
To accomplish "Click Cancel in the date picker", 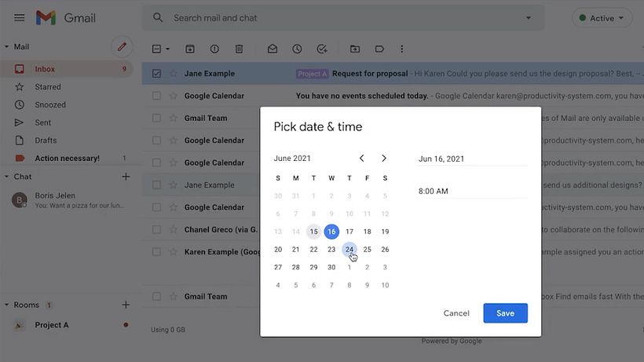I will (456, 313).
